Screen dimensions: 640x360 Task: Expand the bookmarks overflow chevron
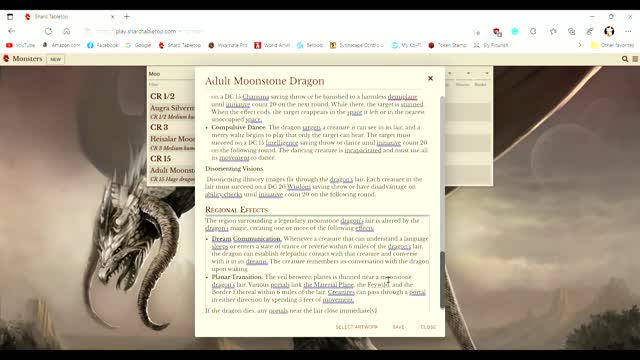580,45
